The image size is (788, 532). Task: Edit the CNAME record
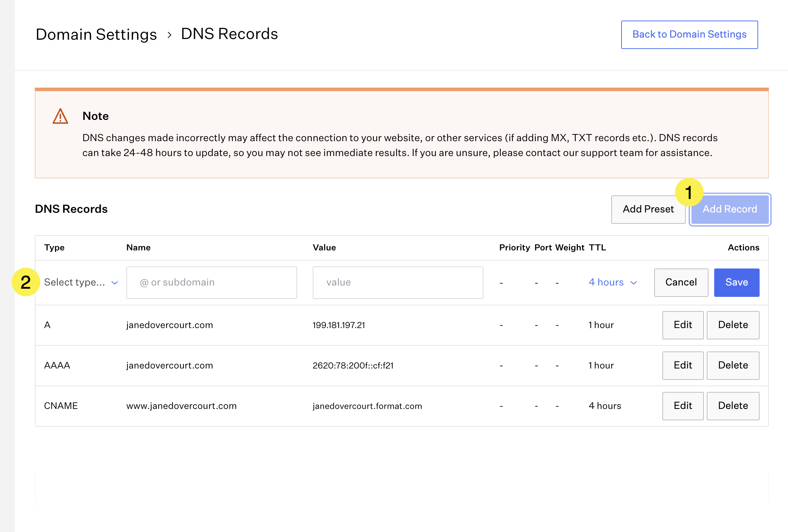(683, 406)
